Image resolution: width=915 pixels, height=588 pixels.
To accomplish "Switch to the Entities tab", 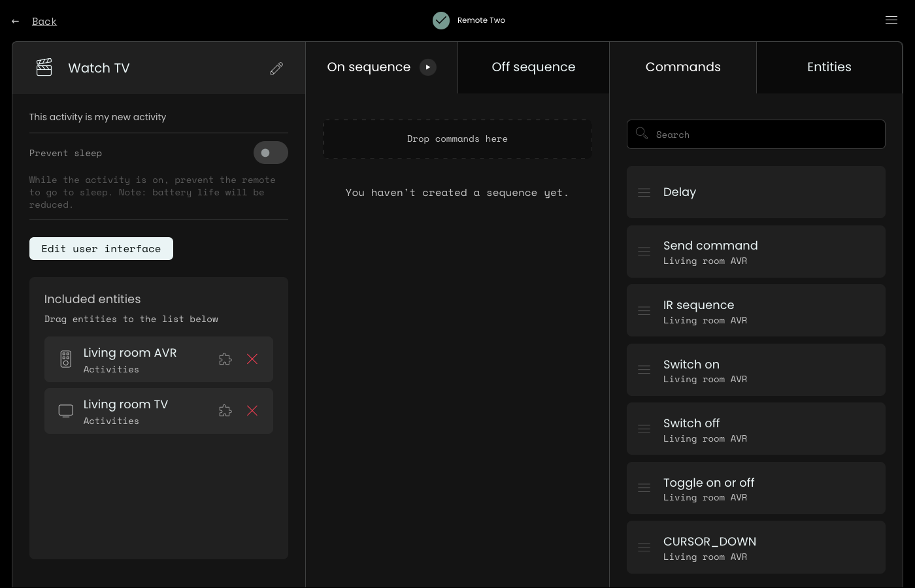I will 829,67.
